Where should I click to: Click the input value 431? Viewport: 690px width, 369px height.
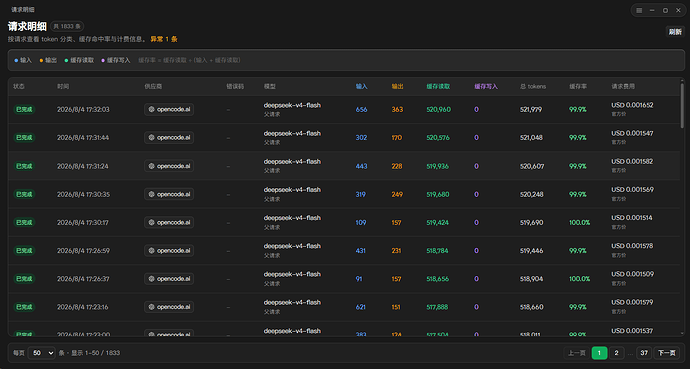pos(361,251)
